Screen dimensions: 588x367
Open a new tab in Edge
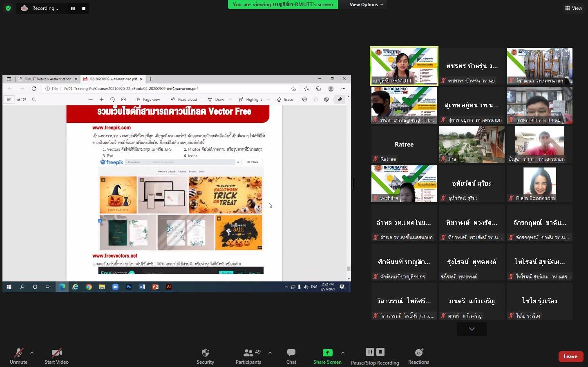coord(150,79)
